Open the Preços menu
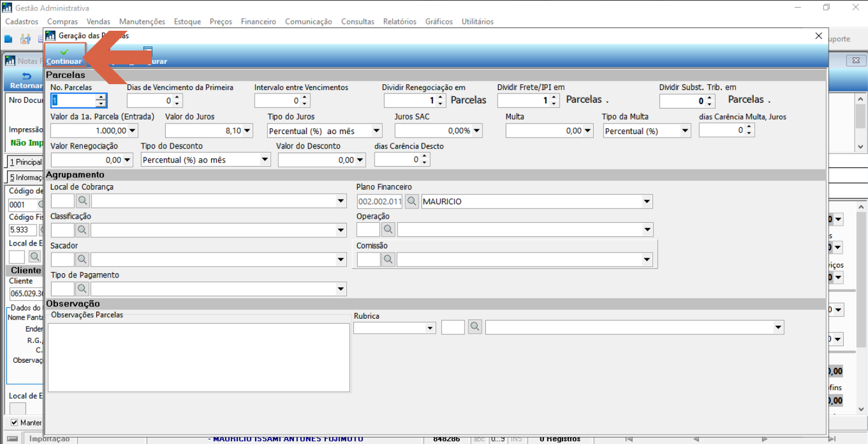The height and width of the screenshot is (444, 868). 221,21
